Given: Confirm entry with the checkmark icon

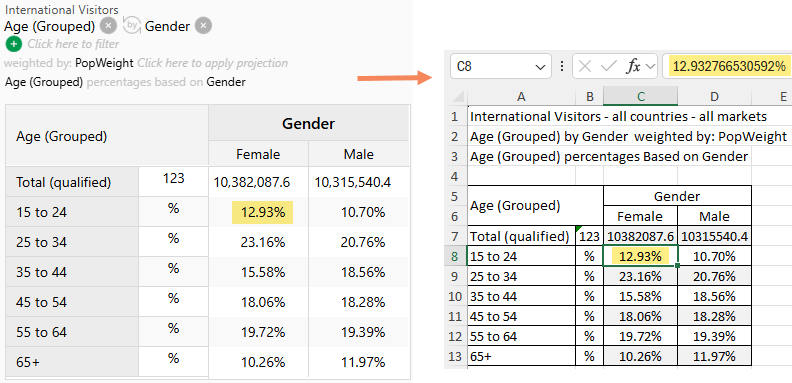Looking at the screenshot, I should [610, 66].
